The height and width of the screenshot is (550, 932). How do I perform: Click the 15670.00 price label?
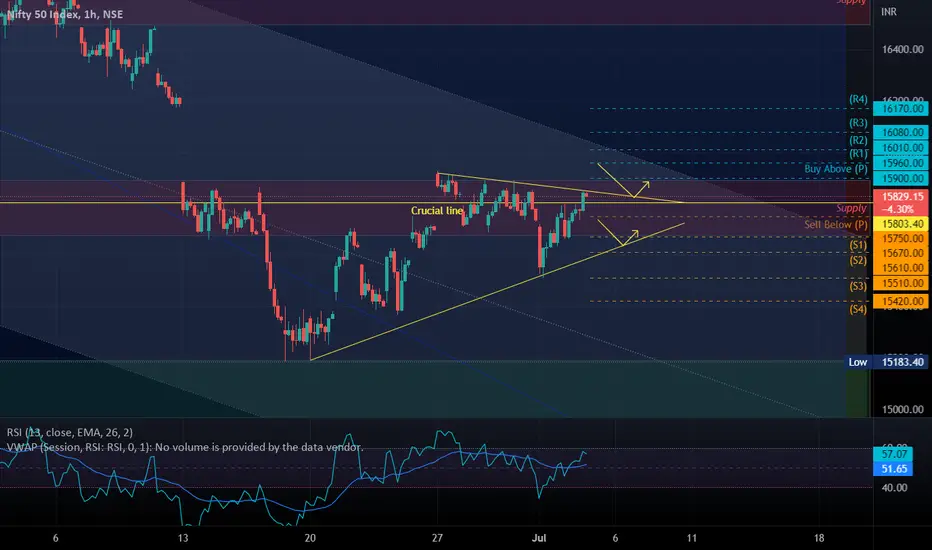pyautogui.click(x=900, y=253)
